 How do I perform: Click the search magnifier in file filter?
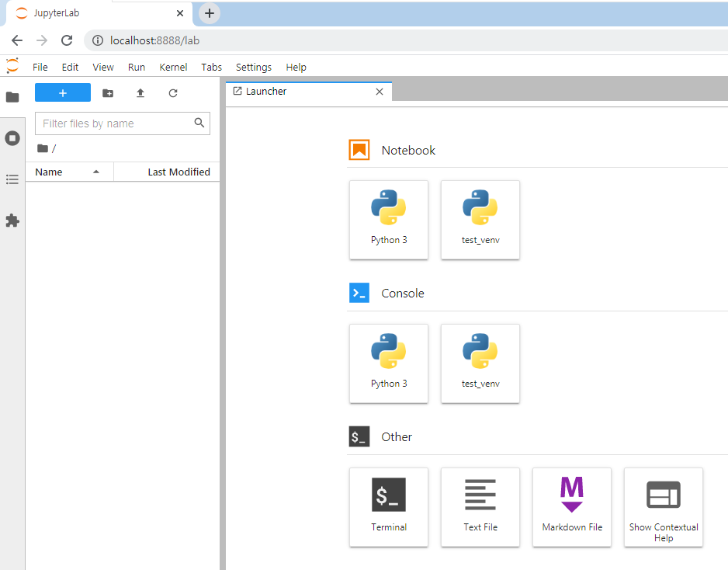(x=199, y=123)
